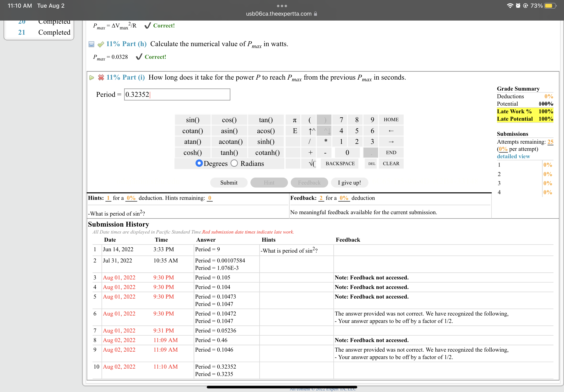Open the detailed view link
Viewport: 564px width, 392px height.
(x=513, y=157)
